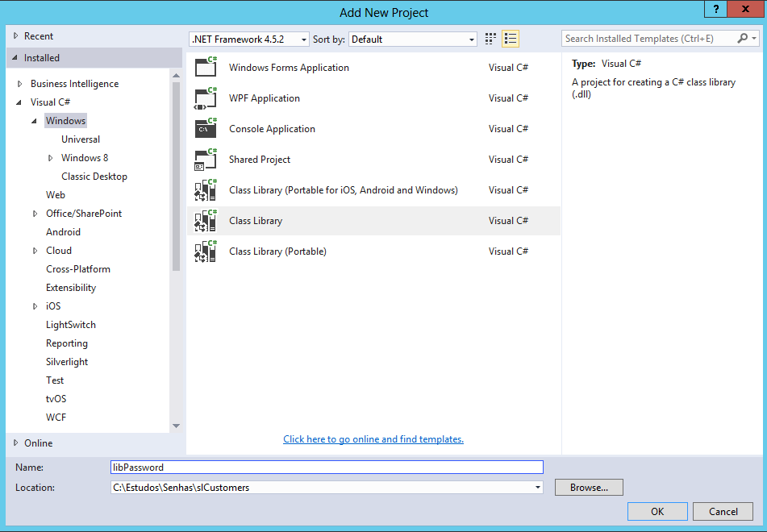Select the Android category
The width and height of the screenshot is (767, 532).
point(63,232)
